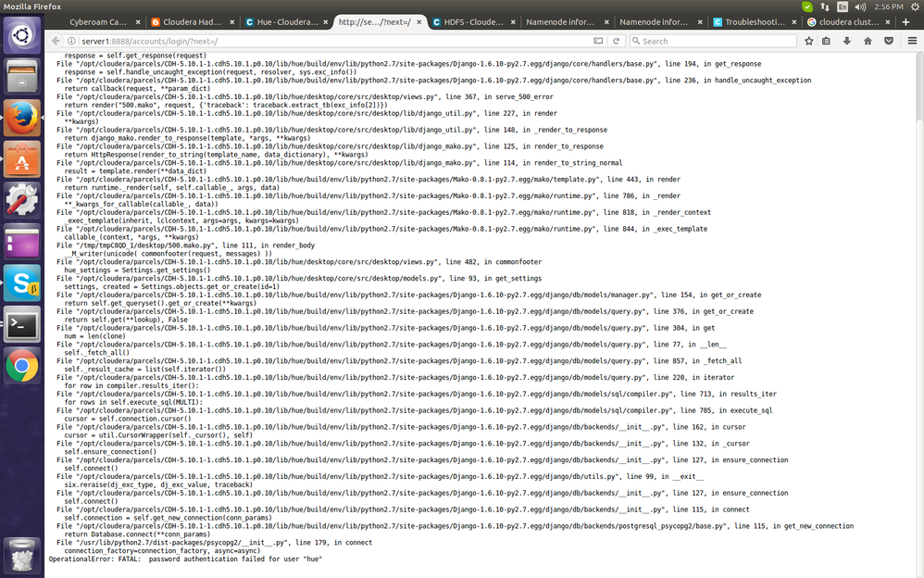This screenshot has width=924, height=578.
Task: Click text 'hue_settings = Settings.get_settings()'
Action: tap(137, 270)
